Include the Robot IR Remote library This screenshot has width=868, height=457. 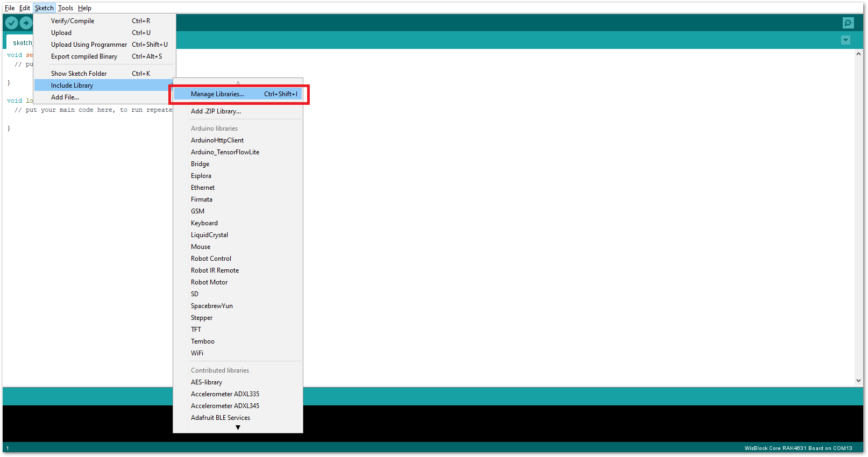tap(238, 270)
